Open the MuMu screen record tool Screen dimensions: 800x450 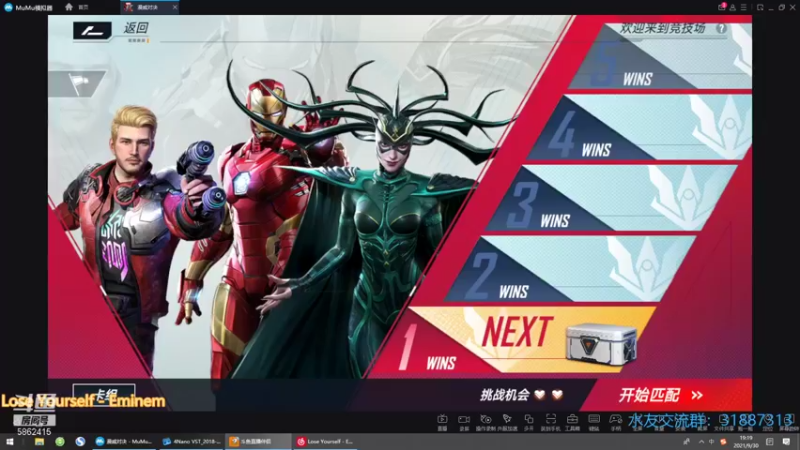coord(464,422)
